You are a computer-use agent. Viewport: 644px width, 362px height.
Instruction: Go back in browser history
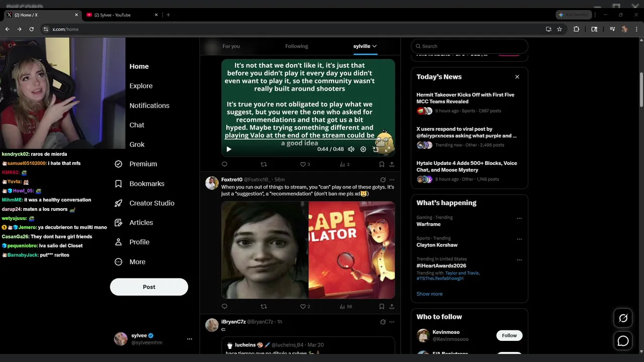pos(7,29)
